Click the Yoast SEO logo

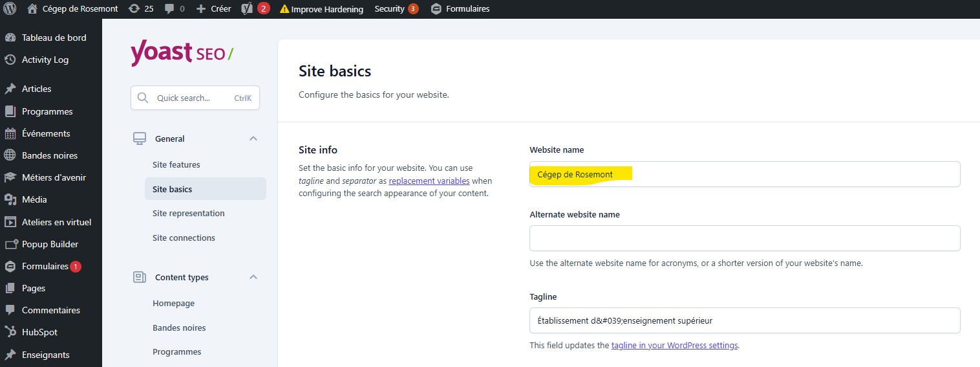[182, 54]
